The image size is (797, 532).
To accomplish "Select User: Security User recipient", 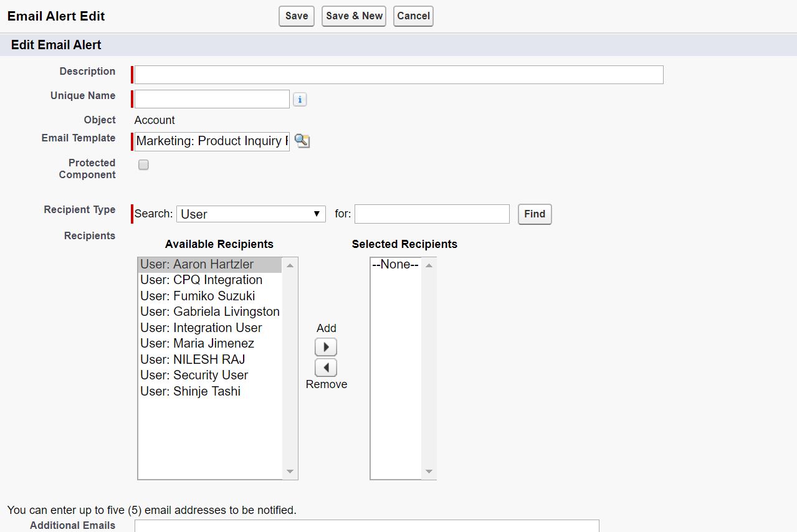I will [x=210, y=376].
